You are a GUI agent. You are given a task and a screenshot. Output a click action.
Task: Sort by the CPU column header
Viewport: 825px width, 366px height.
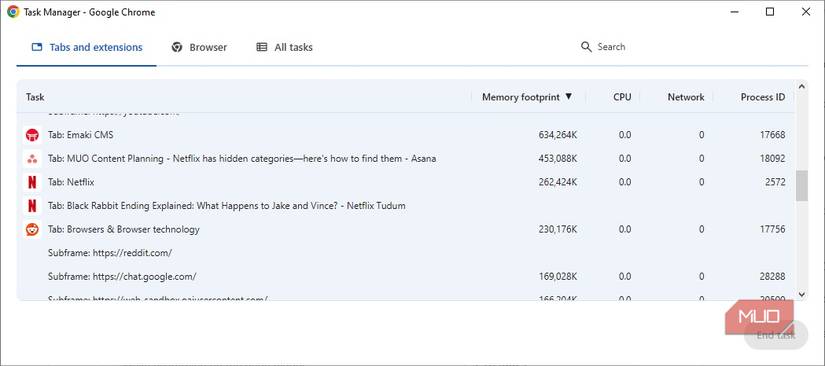622,97
